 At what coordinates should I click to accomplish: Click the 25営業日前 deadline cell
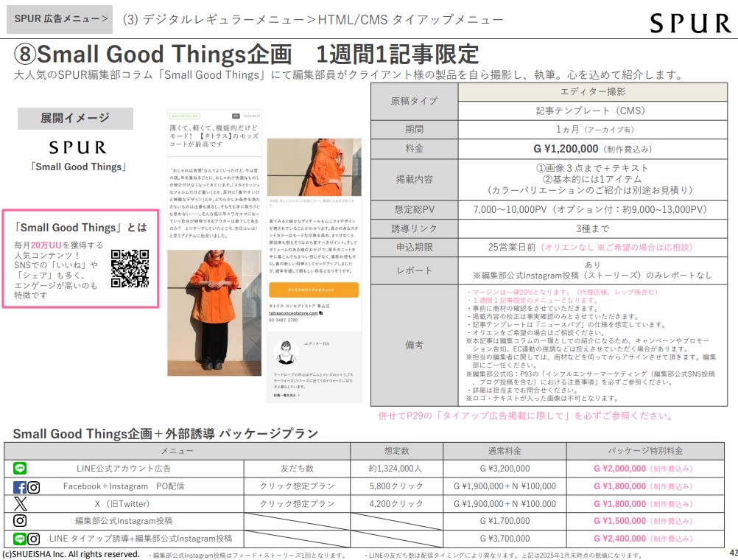(593, 248)
